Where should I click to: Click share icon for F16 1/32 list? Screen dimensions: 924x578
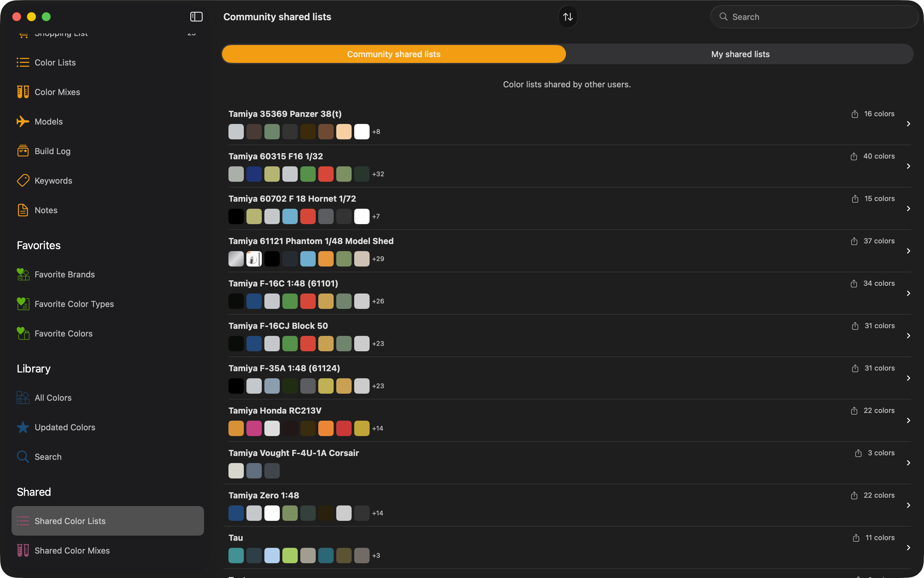pos(854,156)
